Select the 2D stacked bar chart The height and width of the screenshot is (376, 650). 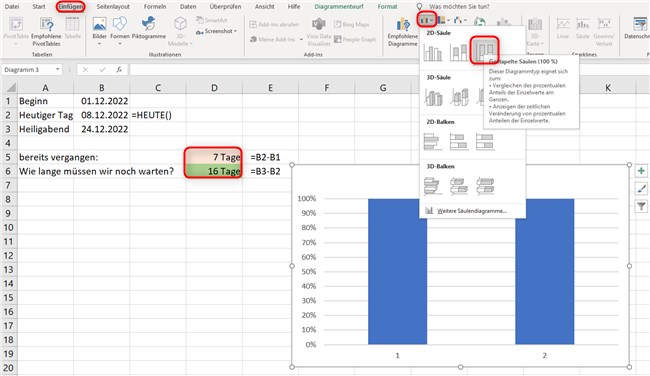pos(458,142)
